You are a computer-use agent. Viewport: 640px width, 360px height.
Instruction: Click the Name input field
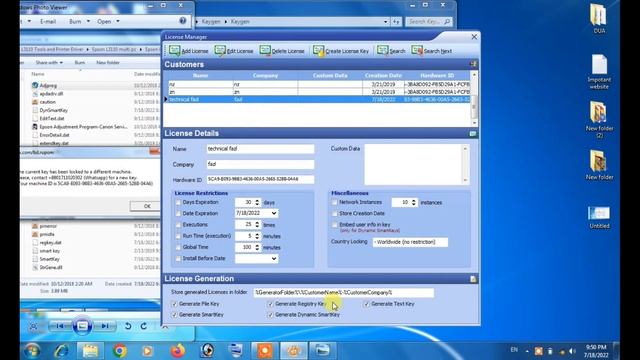(x=260, y=149)
